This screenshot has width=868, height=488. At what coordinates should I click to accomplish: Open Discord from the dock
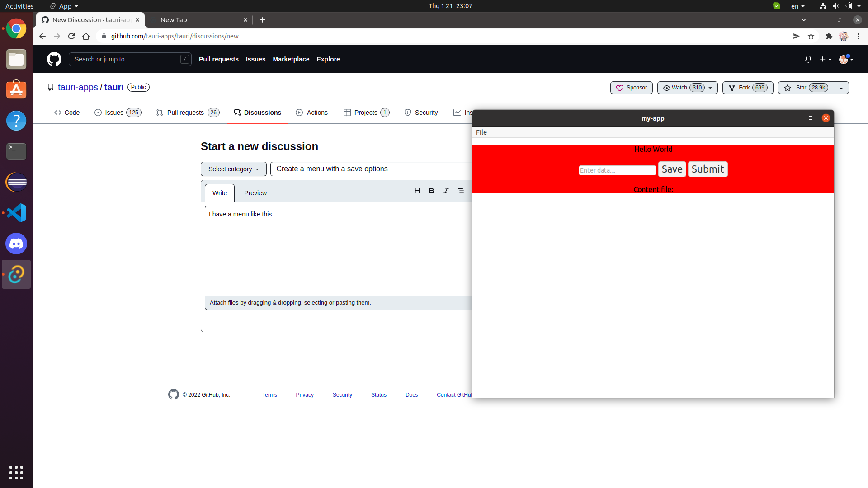16,244
